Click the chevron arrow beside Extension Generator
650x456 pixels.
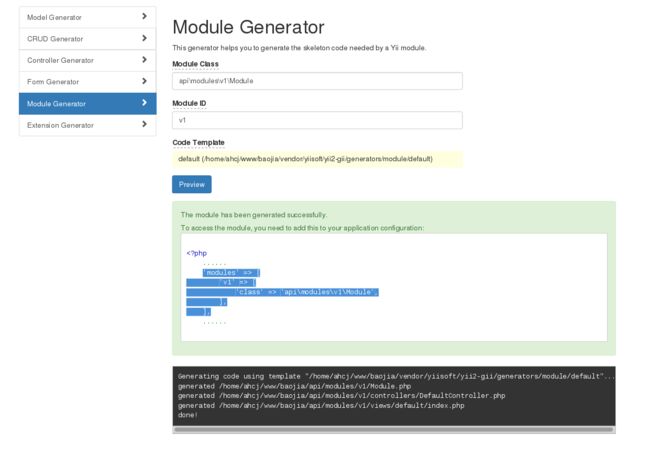point(144,124)
